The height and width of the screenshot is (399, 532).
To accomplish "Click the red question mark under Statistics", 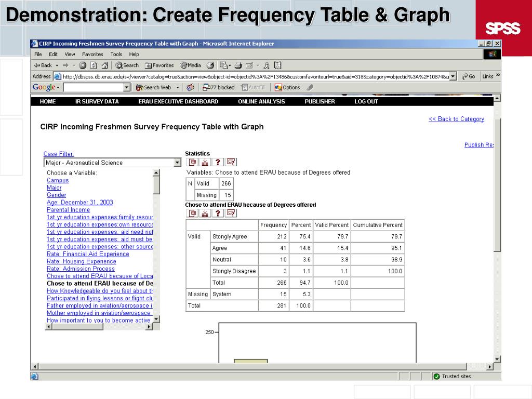I will pos(218,162).
